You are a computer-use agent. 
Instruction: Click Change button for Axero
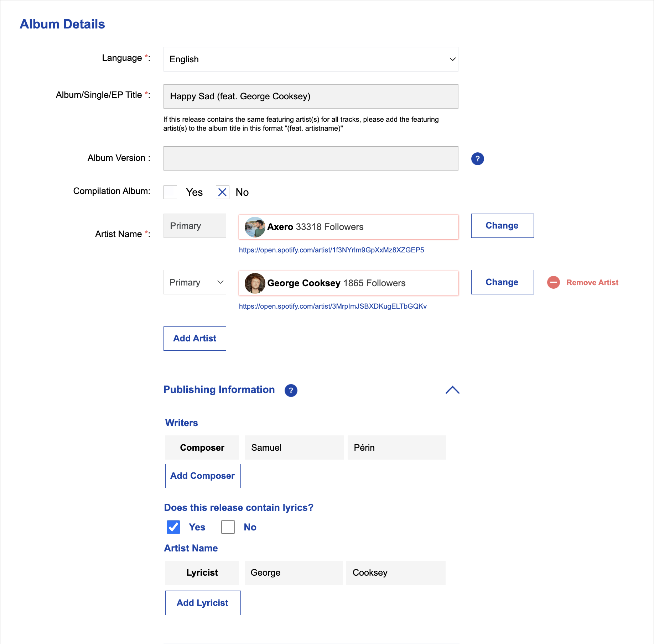click(x=502, y=226)
